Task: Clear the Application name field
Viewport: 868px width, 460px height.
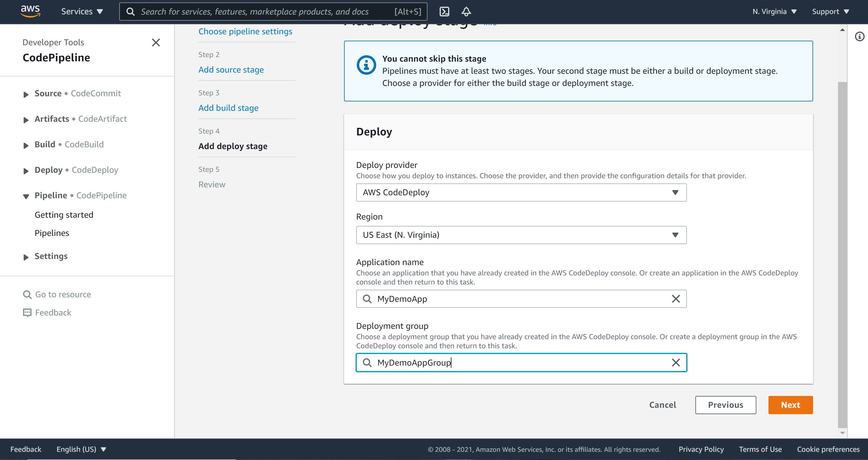Action: tap(674, 299)
